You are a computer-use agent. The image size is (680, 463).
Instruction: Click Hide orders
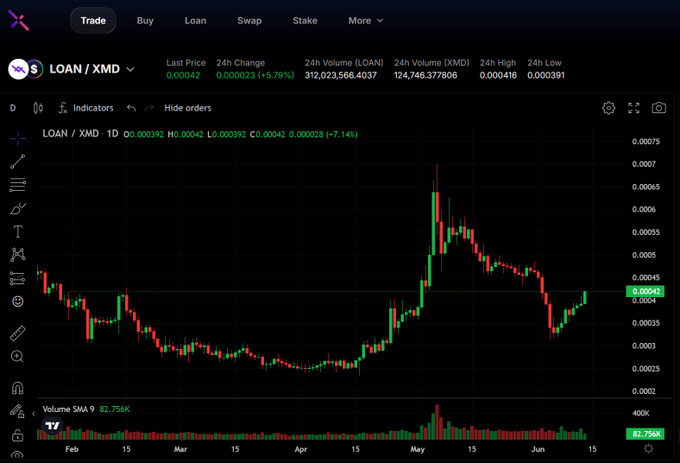click(x=188, y=108)
